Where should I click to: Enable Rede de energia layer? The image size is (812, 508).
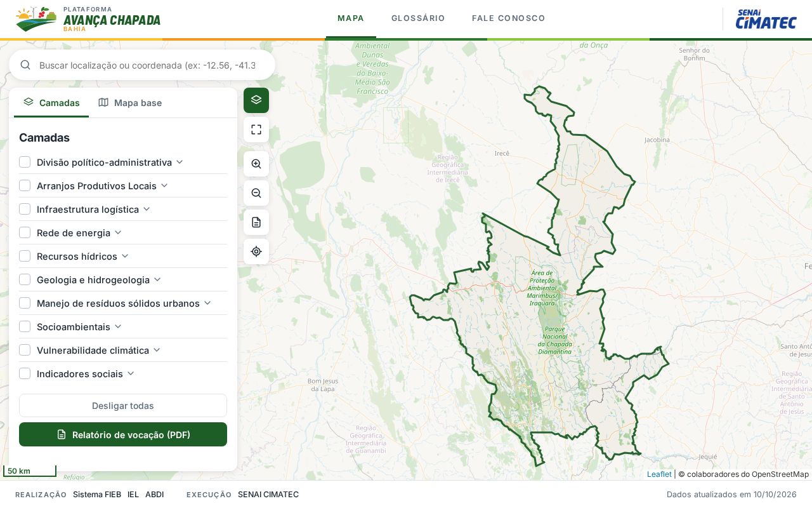pyautogui.click(x=25, y=232)
